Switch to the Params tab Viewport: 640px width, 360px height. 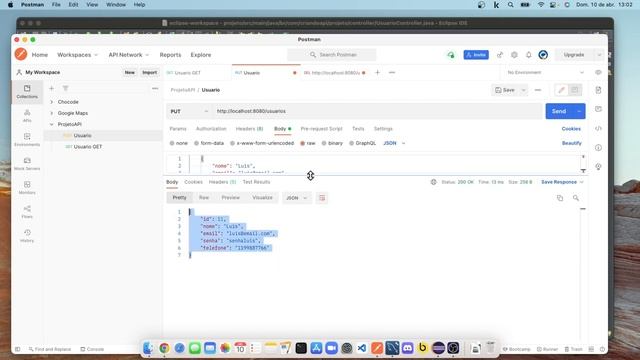[x=178, y=129]
